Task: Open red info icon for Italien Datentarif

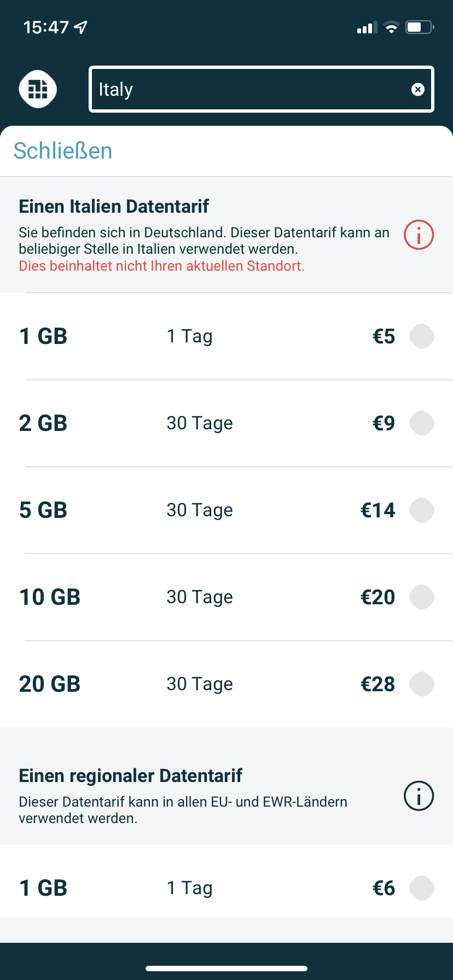Action: coord(419,235)
